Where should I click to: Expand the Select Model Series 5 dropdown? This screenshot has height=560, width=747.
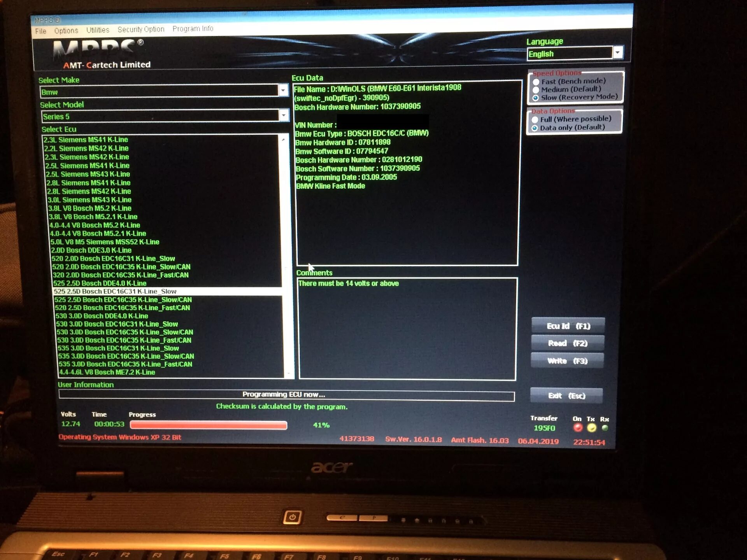(x=282, y=115)
